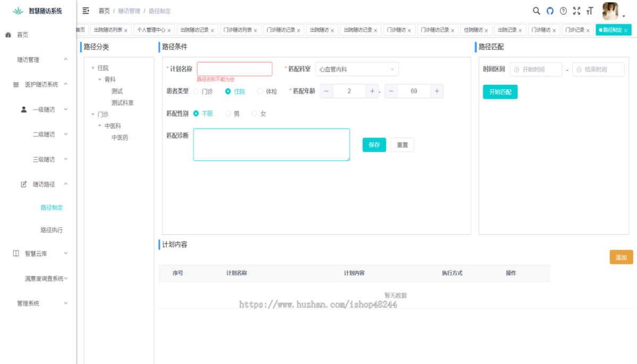Close the 个人管理中心 tab
Image resolution: width=637 pixels, height=364 pixels.
169,30
